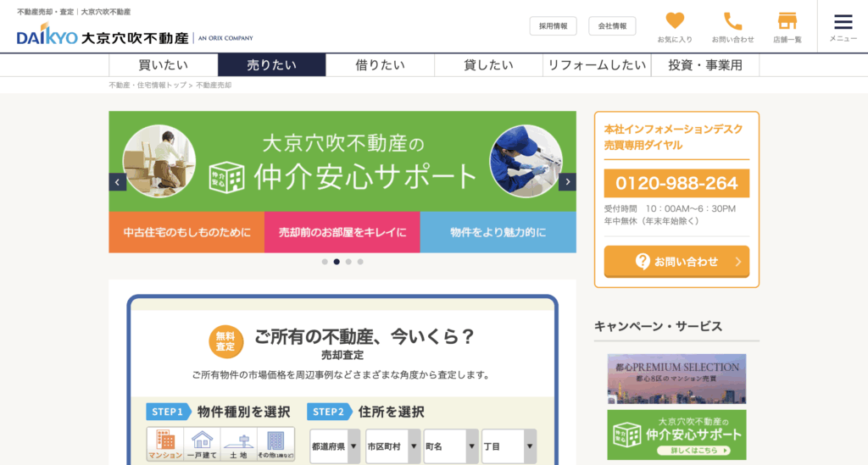
Task: Open 中古住宅のもしものために panel
Action: pos(186,232)
